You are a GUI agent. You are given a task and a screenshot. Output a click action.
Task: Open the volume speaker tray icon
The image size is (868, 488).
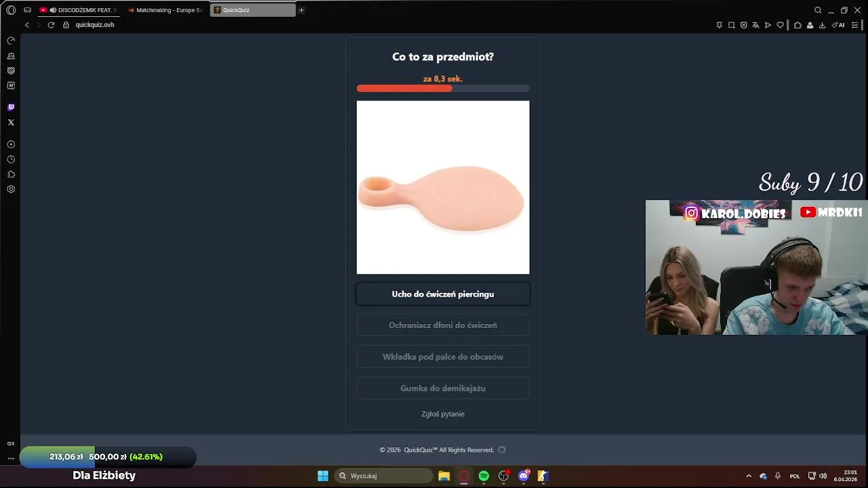(823, 476)
